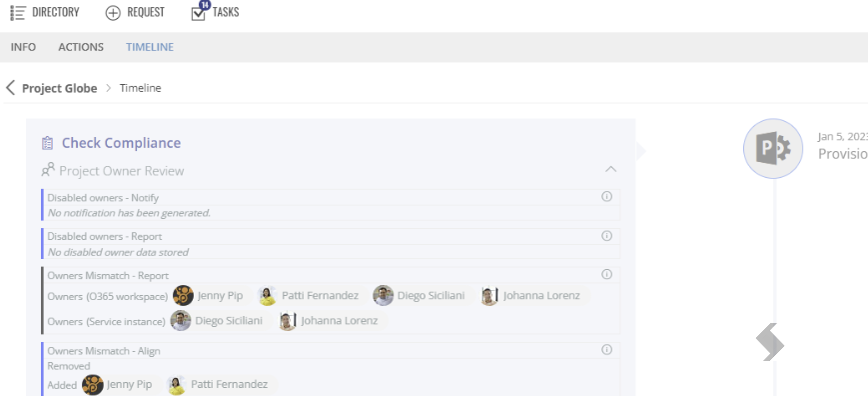Show info for Owners Mismatch - Align
The height and width of the screenshot is (396, 868).
click(606, 349)
